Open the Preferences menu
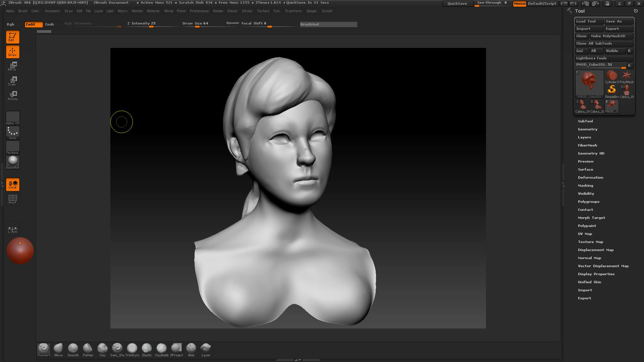The height and width of the screenshot is (362, 644). coord(199,11)
